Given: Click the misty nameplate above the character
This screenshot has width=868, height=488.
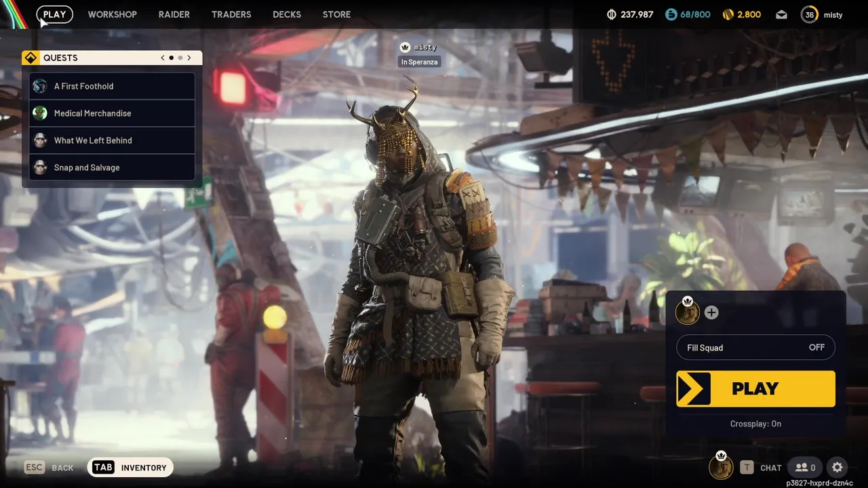Looking at the screenshot, I should point(419,47).
